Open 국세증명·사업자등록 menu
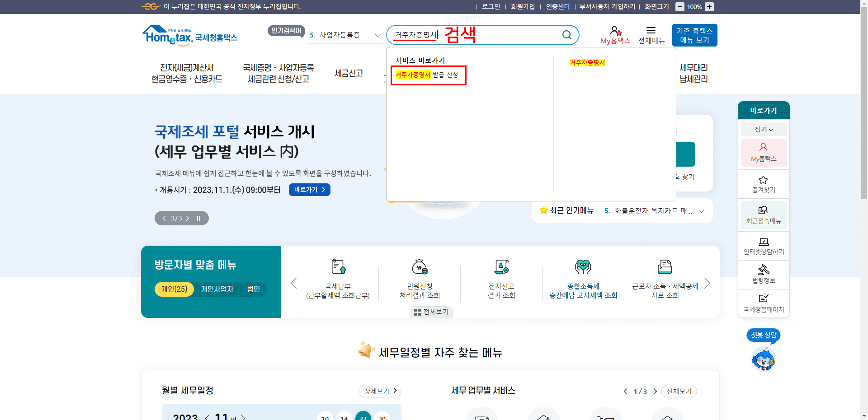Image resolution: width=868 pixels, height=420 pixels. [x=278, y=73]
